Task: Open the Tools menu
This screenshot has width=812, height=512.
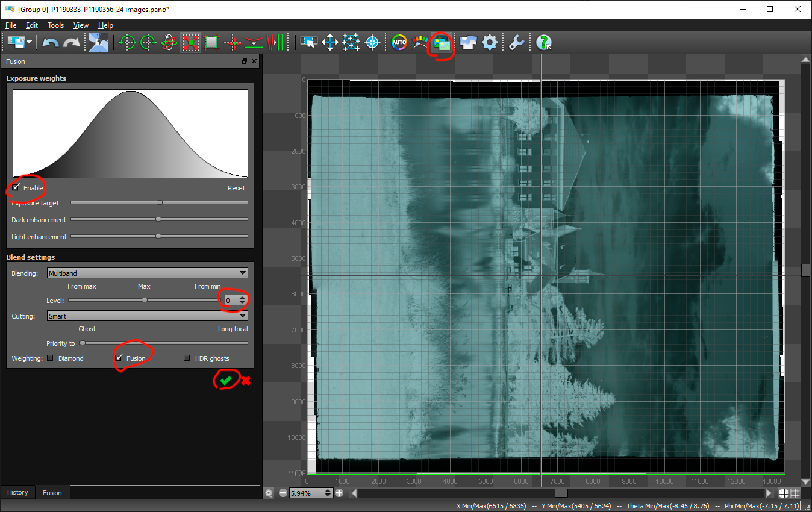Action: pyautogui.click(x=55, y=25)
